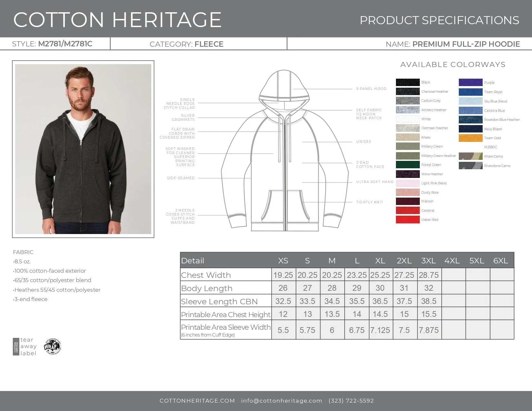Pick the Carbon Grey swatch

408,101
